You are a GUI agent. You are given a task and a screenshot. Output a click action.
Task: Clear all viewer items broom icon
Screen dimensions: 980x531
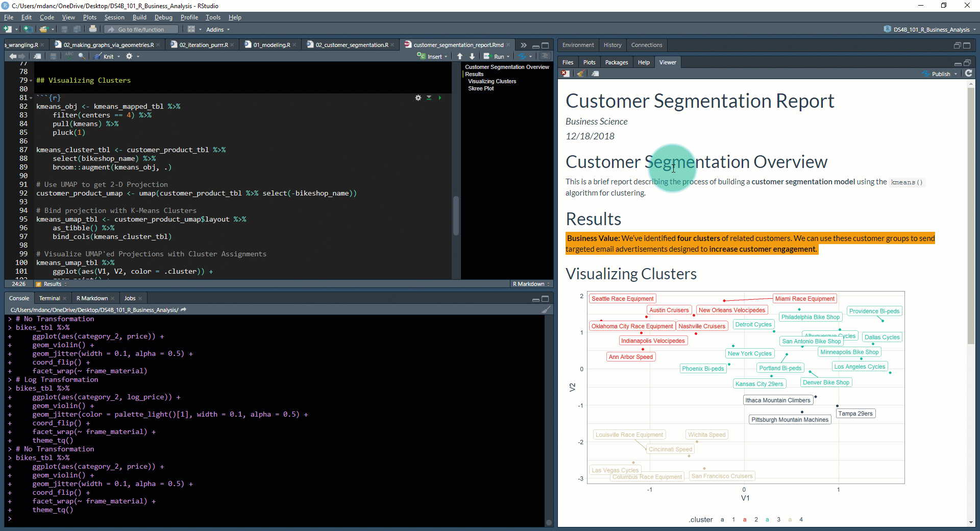point(580,74)
